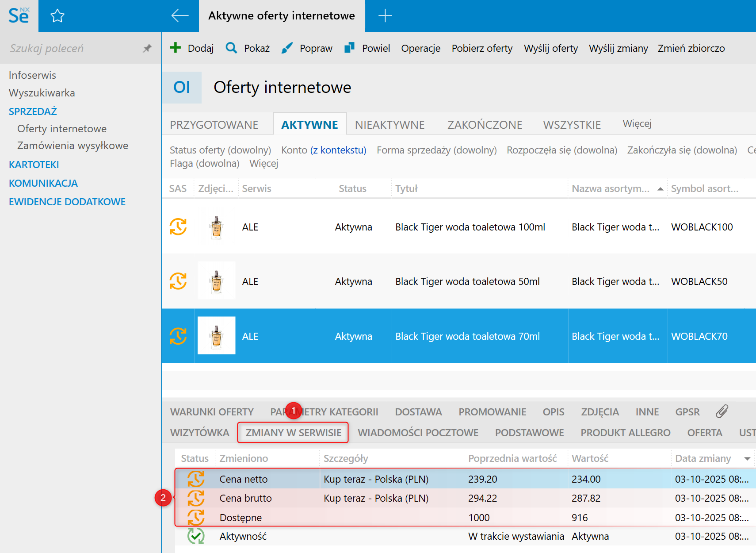Click pending icon in Cena brutto row
756x553 pixels.
click(x=196, y=498)
